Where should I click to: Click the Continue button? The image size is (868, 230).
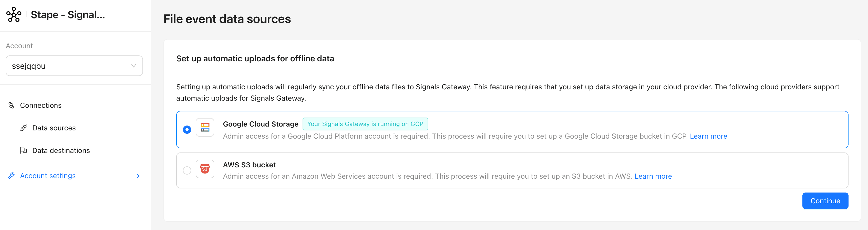coord(825,201)
